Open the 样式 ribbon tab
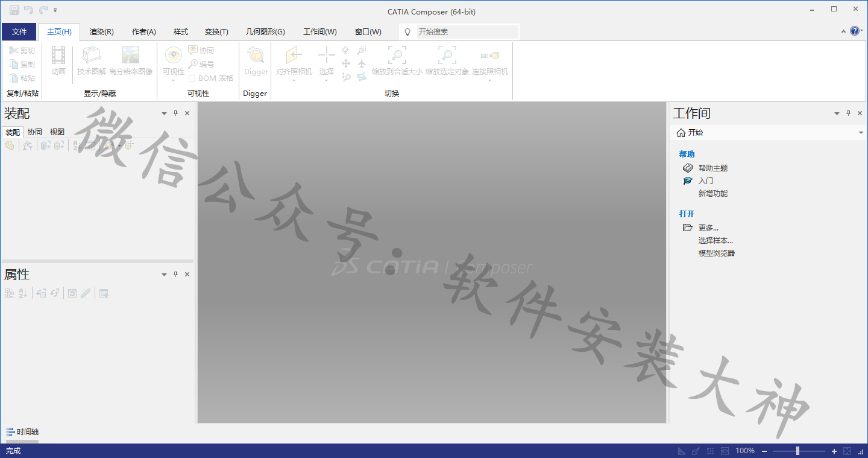The height and width of the screenshot is (458, 868). 181,32
